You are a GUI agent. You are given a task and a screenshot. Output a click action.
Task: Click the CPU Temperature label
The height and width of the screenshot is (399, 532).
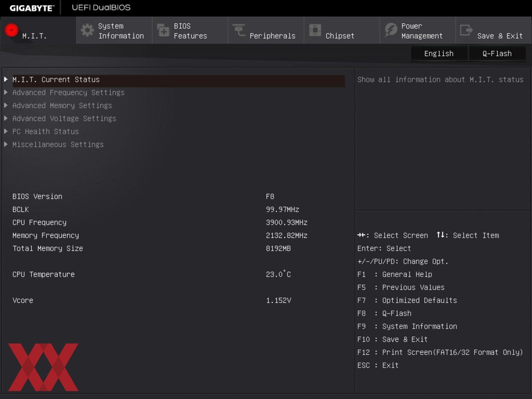pos(43,275)
